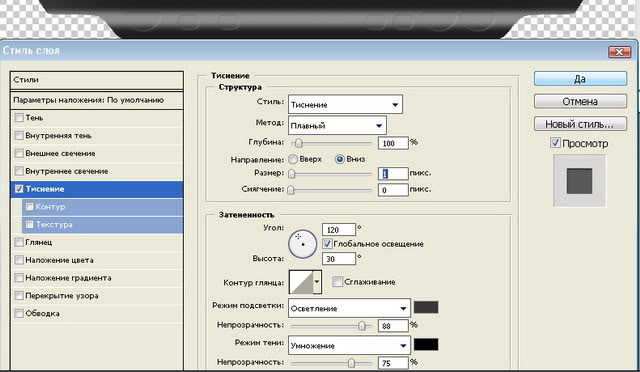Toggle the Просмотр preview checkbox
The width and height of the screenshot is (640, 372).
(555, 143)
